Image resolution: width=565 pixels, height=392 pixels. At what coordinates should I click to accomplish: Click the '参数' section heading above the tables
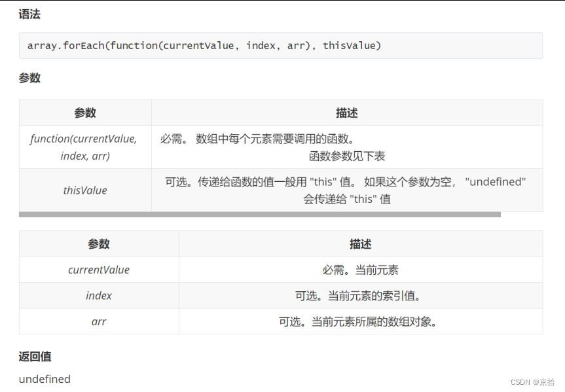tap(29, 78)
